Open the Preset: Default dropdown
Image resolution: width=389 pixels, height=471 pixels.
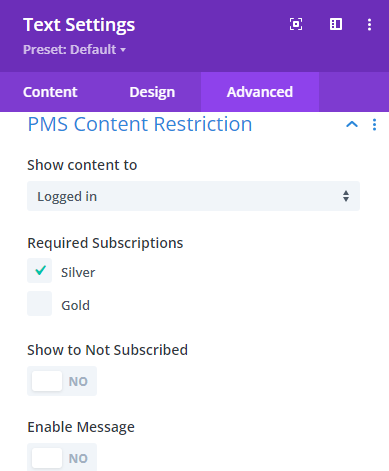pos(74,49)
